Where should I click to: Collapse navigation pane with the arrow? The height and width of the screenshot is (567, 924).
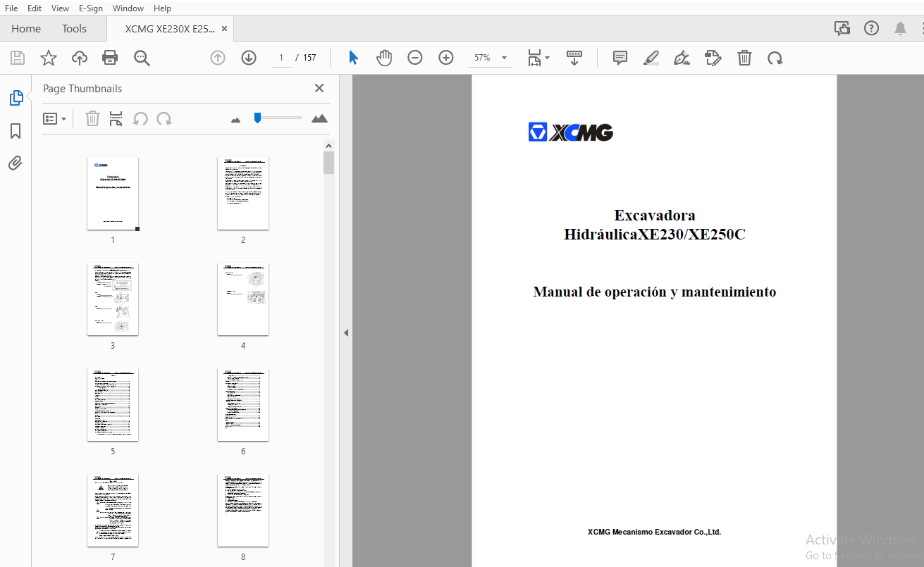tap(346, 332)
